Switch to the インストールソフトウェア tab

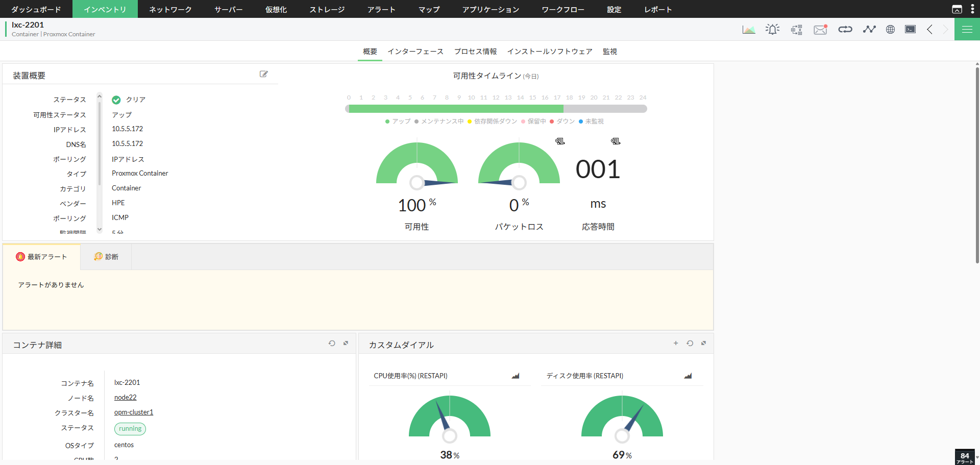pos(550,52)
